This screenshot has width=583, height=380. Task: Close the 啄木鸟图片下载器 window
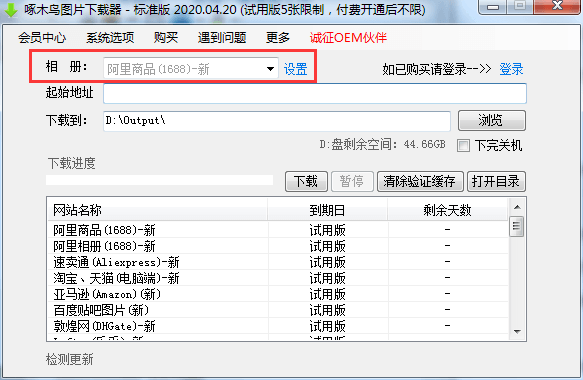tap(557, 6)
